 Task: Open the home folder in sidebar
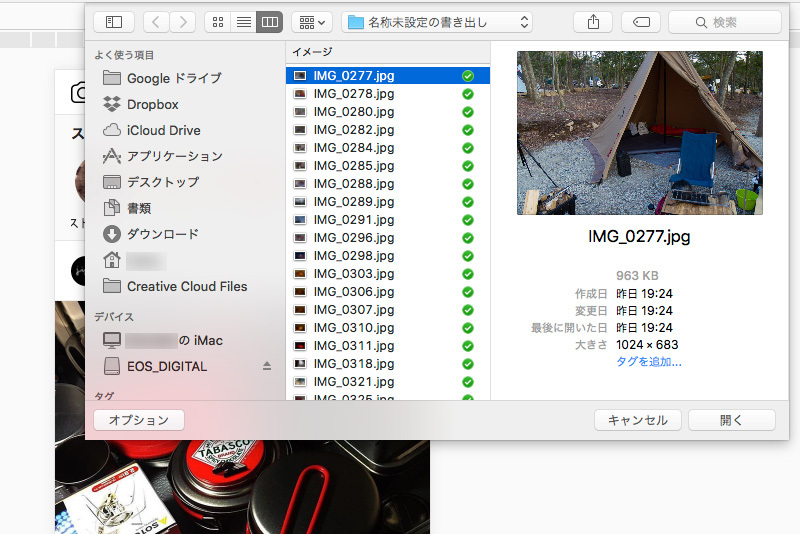point(134,261)
